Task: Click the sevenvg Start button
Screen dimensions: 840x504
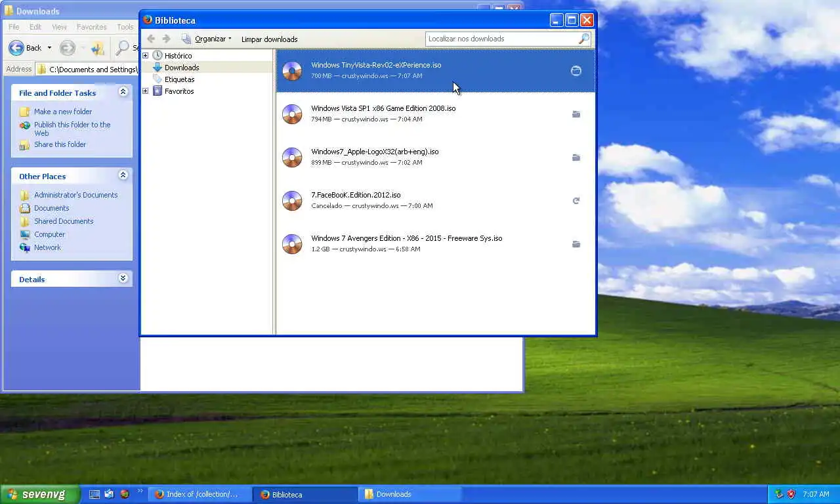Action: 39,494
